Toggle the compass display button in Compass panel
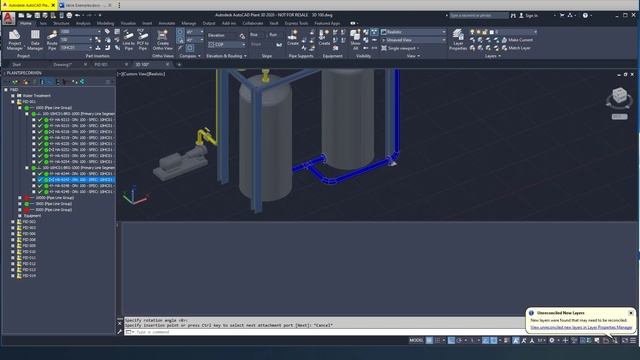This screenshot has width=640, height=360. 180,32
